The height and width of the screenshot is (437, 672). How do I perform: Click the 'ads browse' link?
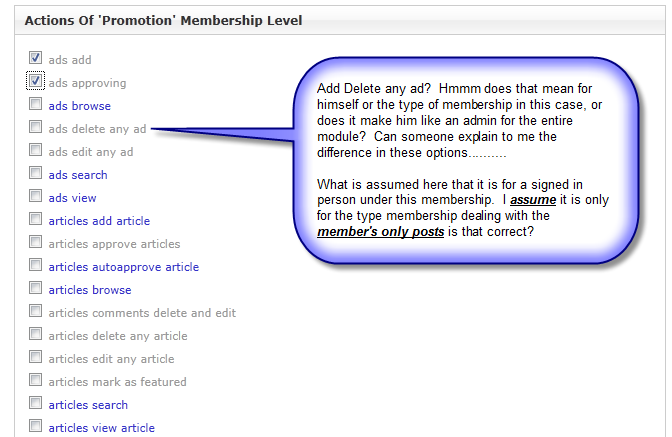[x=80, y=106]
